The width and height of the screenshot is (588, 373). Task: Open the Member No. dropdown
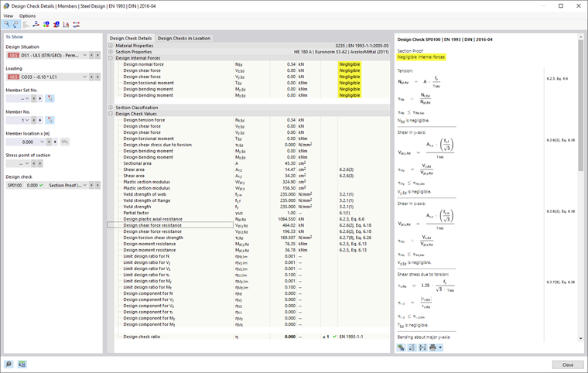click(x=26, y=120)
